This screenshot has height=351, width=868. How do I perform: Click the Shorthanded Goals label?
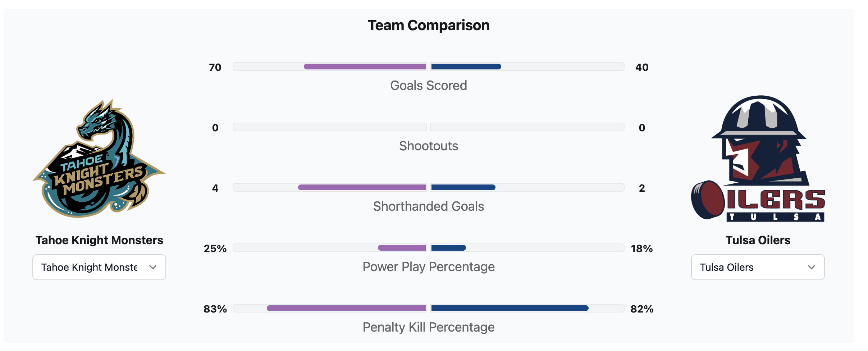tap(429, 206)
